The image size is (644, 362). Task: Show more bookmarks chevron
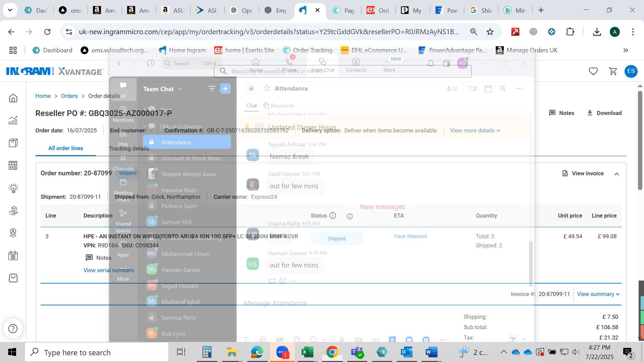tap(626, 50)
